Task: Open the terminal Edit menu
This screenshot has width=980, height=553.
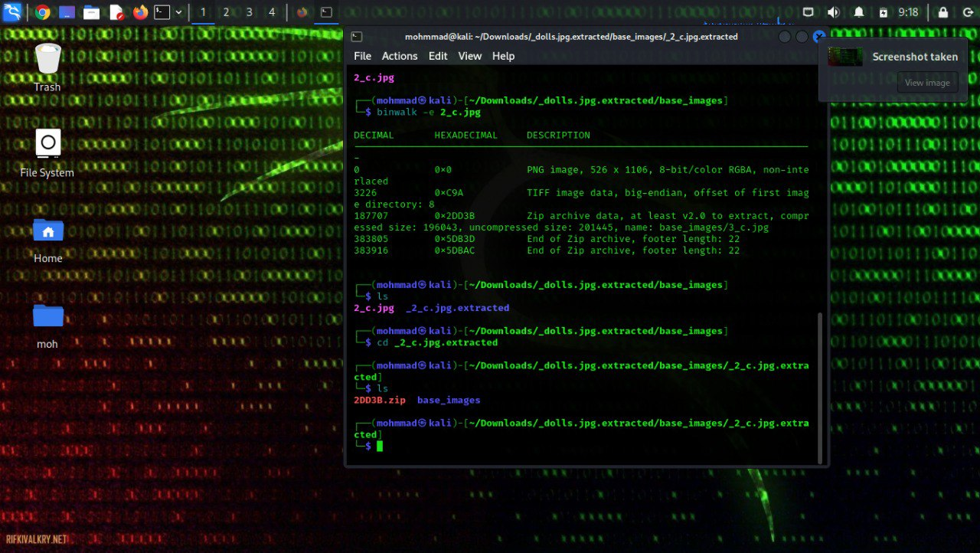Action: coord(438,56)
